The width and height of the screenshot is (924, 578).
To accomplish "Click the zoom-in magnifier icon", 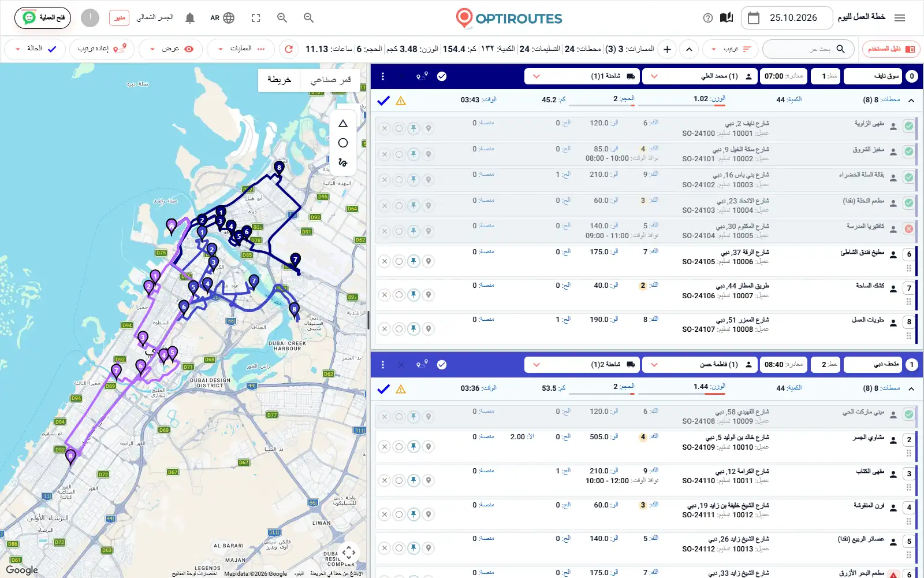I will click(x=282, y=18).
